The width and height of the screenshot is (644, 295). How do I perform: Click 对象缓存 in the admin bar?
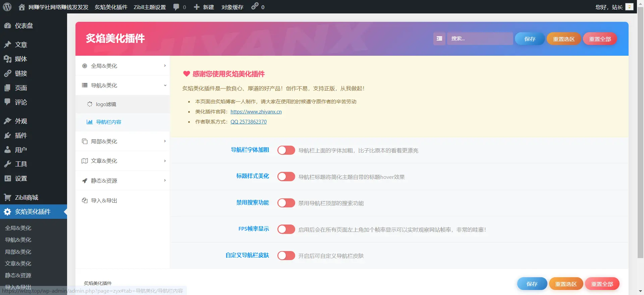(x=232, y=7)
